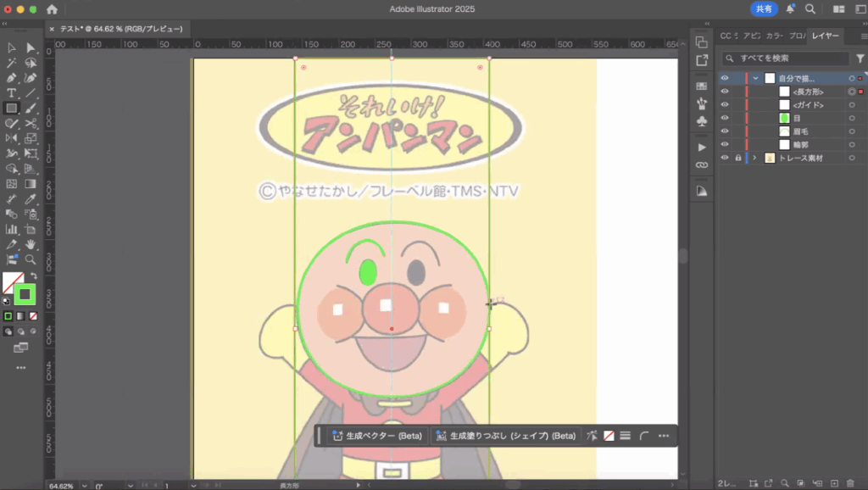Open the layer filter dropdown

859,58
